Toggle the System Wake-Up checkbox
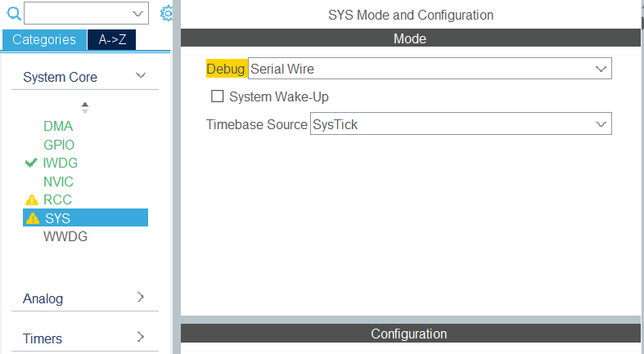This screenshot has width=644, height=354. pyautogui.click(x=218, y=96)
